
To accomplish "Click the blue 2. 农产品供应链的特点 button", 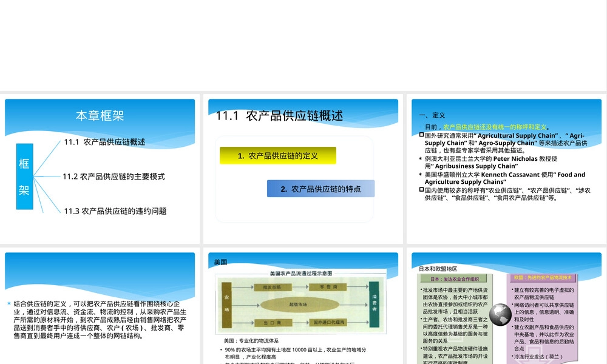I will pyautogui.click(x=321, y=189).
